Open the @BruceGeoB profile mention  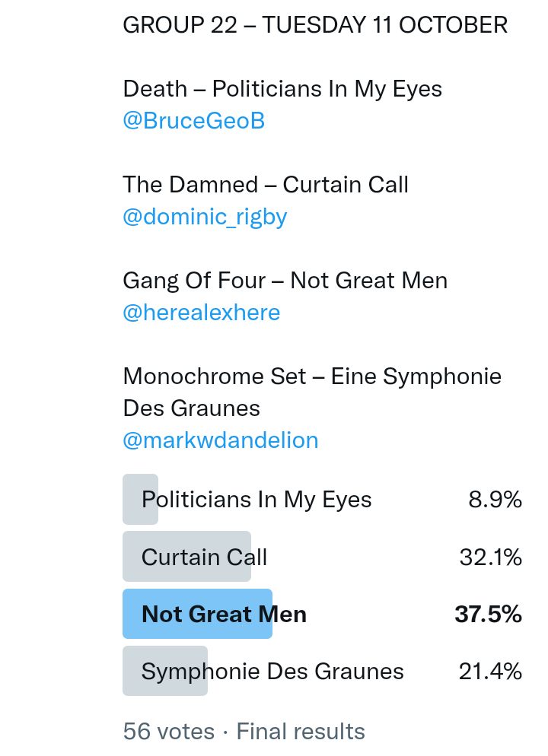(x=193, y=121)
